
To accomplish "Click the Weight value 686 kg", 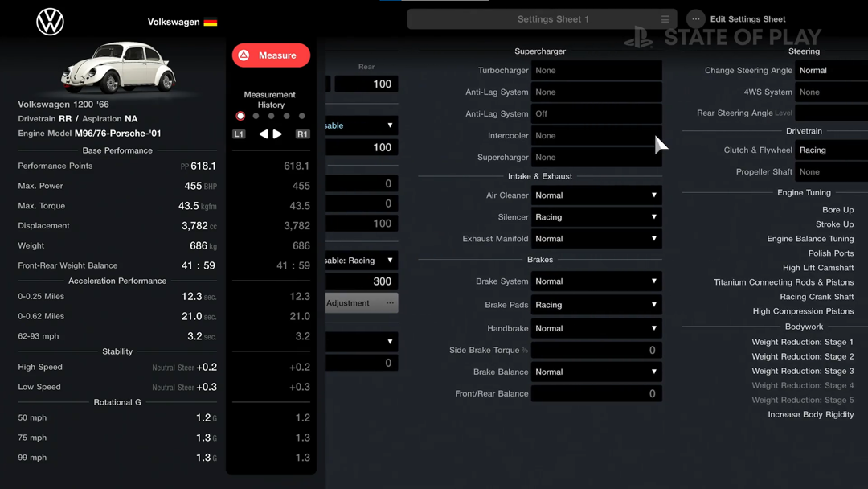I will point(203,246).
